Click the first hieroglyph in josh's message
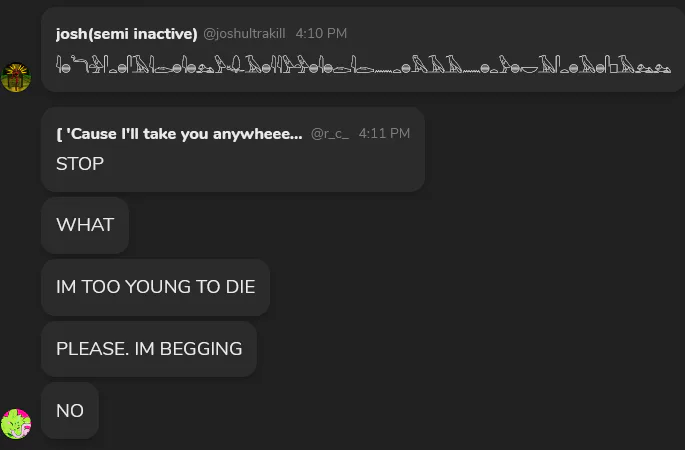The height and width of the screenshot is (450, 685). click(61, 68)
